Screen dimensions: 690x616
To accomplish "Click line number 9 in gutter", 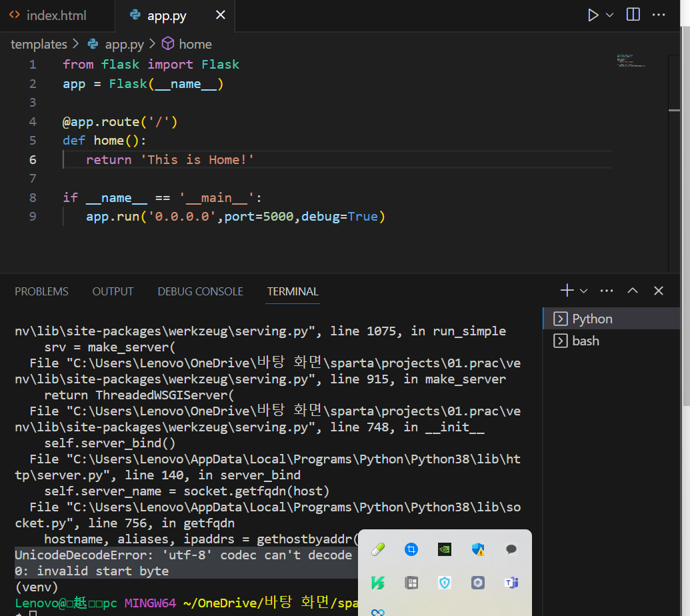I will (x=33, y=217).
